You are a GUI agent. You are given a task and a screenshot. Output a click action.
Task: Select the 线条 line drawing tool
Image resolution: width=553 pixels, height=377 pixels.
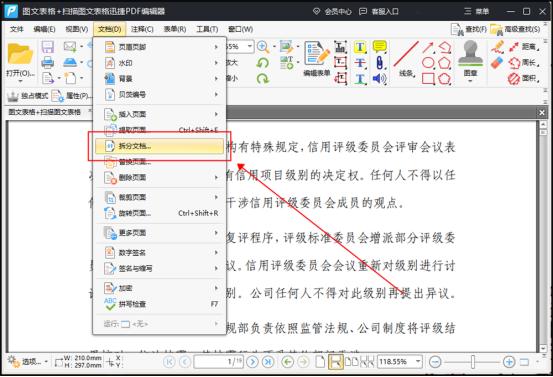(x=406, y=58)
